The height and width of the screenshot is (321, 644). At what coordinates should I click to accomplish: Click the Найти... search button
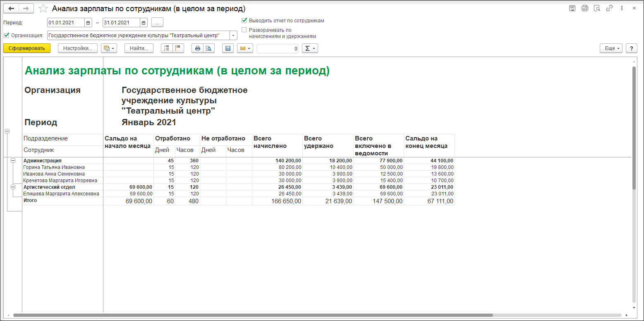[139, 48]
